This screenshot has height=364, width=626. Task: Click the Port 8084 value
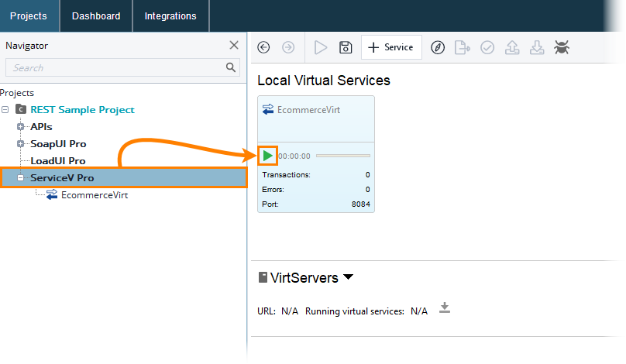pos(361,204)
